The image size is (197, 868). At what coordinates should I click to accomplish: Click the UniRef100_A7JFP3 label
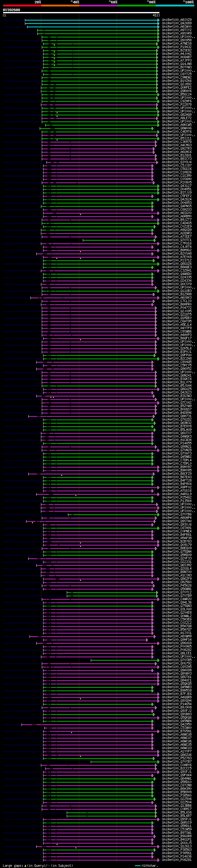point(177,61)
